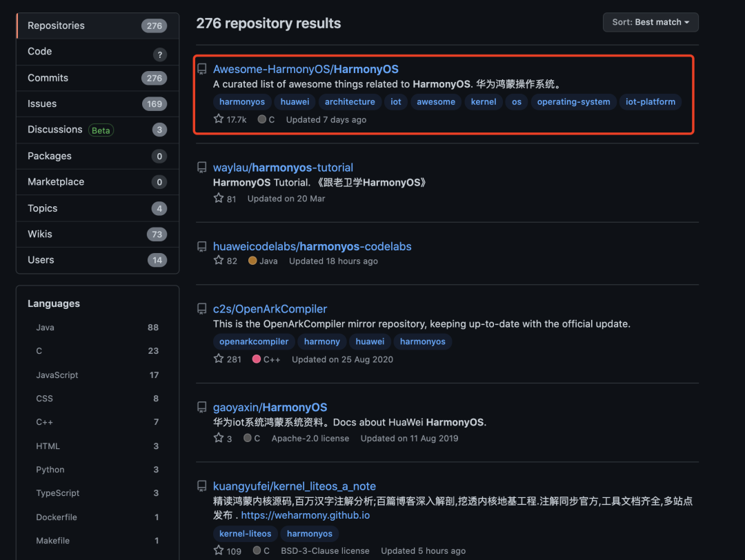Select the Marketplace search category
Viewport: 745px width, 560px height.
coord(98,182)
